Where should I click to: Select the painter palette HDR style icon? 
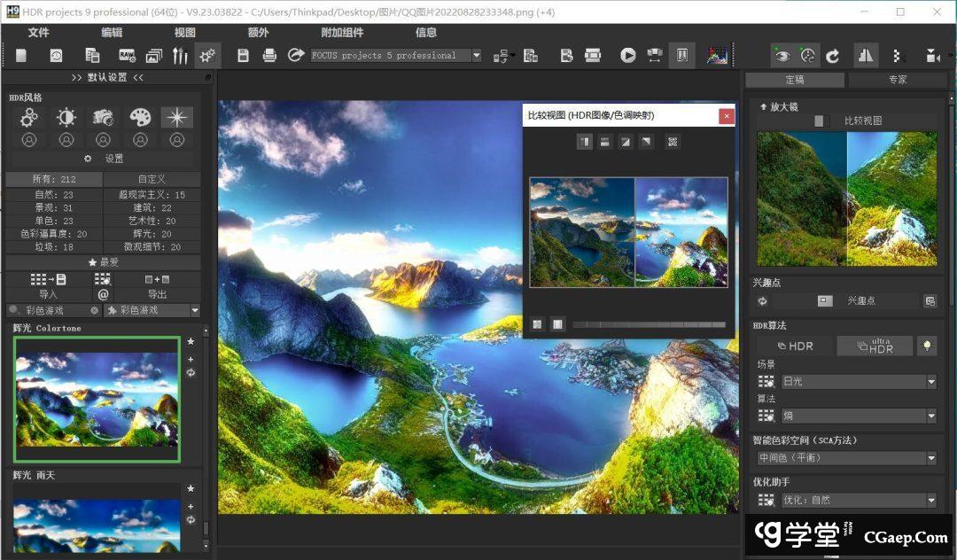140,117
